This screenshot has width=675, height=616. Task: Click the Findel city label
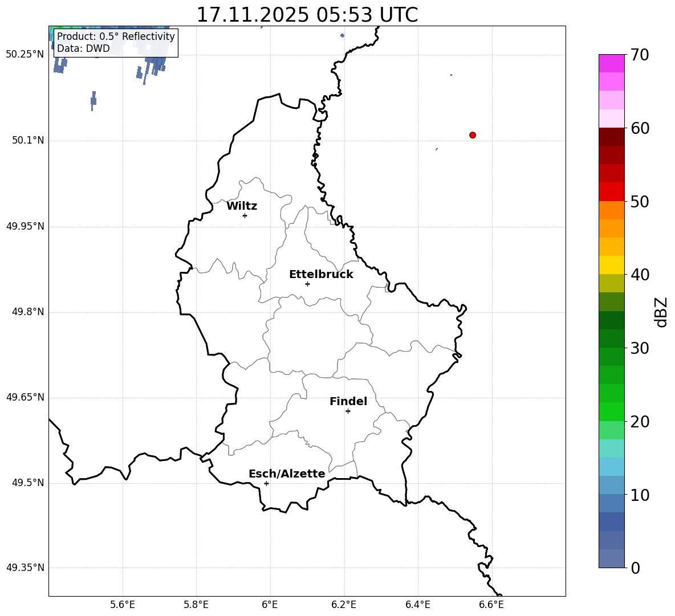(348, 401)
